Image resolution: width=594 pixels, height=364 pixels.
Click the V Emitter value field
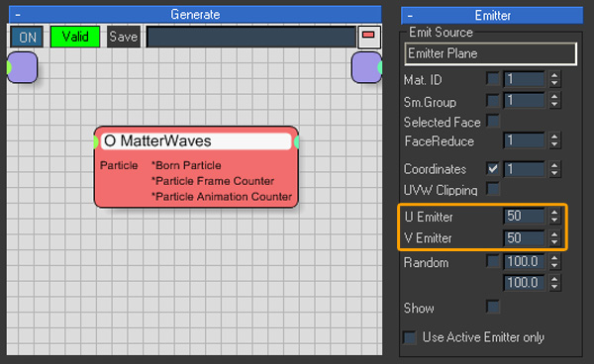pos(524,238)
